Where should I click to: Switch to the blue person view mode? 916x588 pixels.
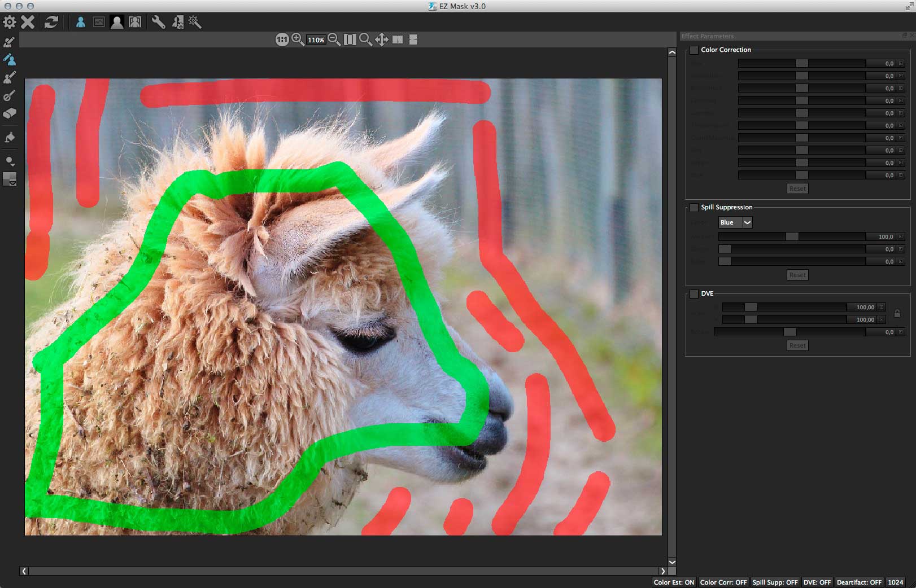click(x=81, y=23)
